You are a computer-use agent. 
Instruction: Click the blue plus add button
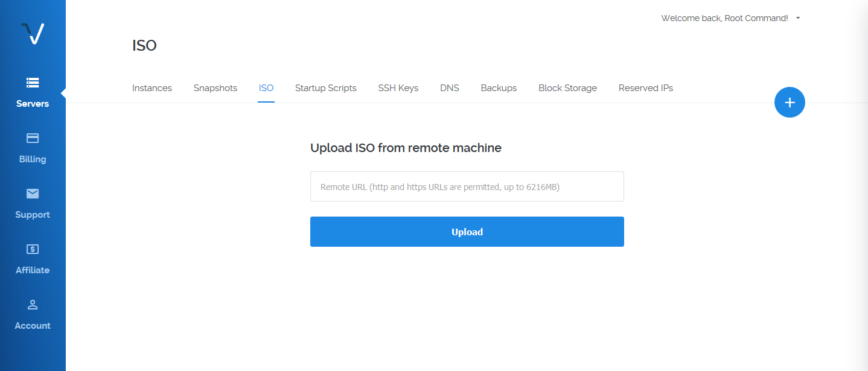(x=790, y=103)
